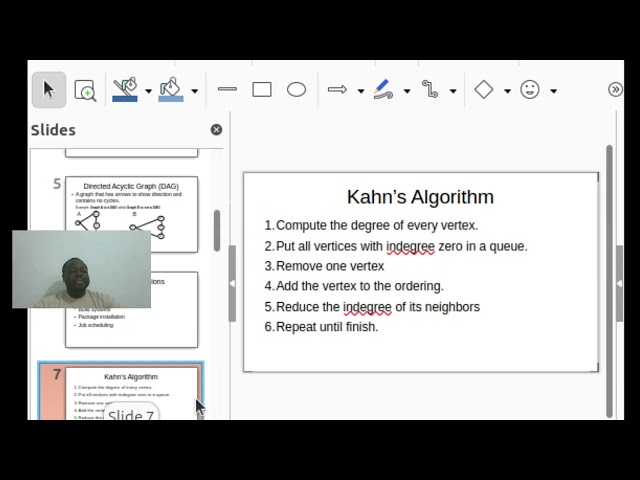Open fill color dropdown arrow
This screenshot has height=480, width=640.
coord(195,91)
